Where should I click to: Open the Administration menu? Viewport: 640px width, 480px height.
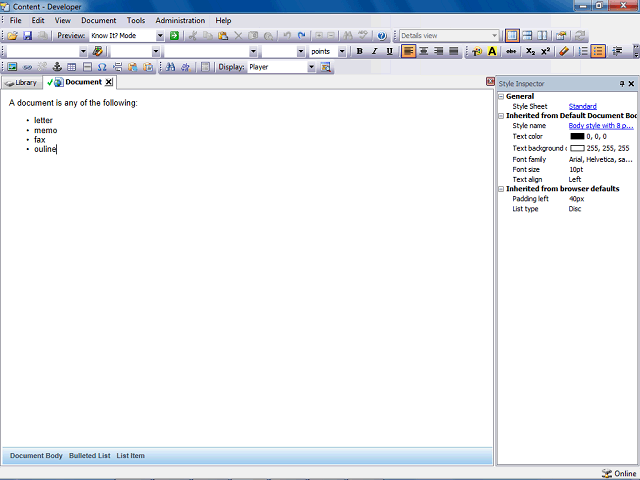pyautogui.click(x=180, y=20)
